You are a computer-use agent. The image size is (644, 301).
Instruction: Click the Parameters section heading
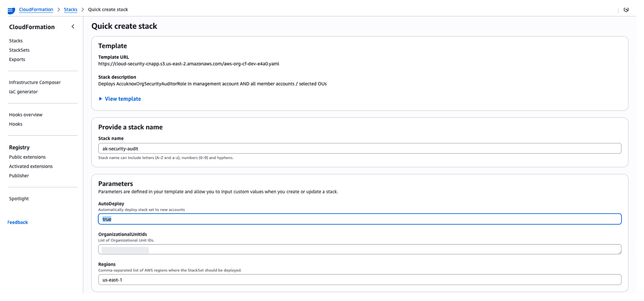pos(116,184)
